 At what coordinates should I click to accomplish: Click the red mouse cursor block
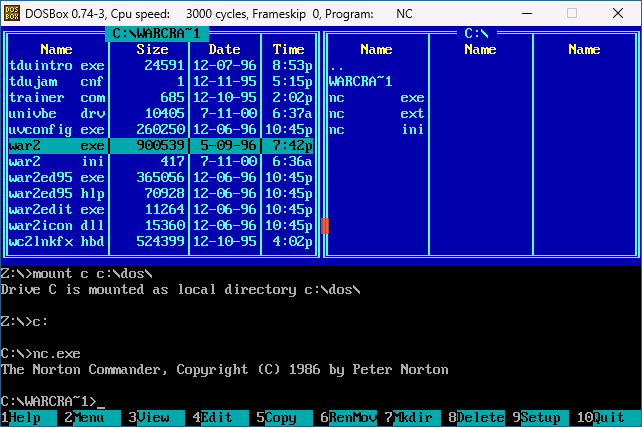[325, 226]
